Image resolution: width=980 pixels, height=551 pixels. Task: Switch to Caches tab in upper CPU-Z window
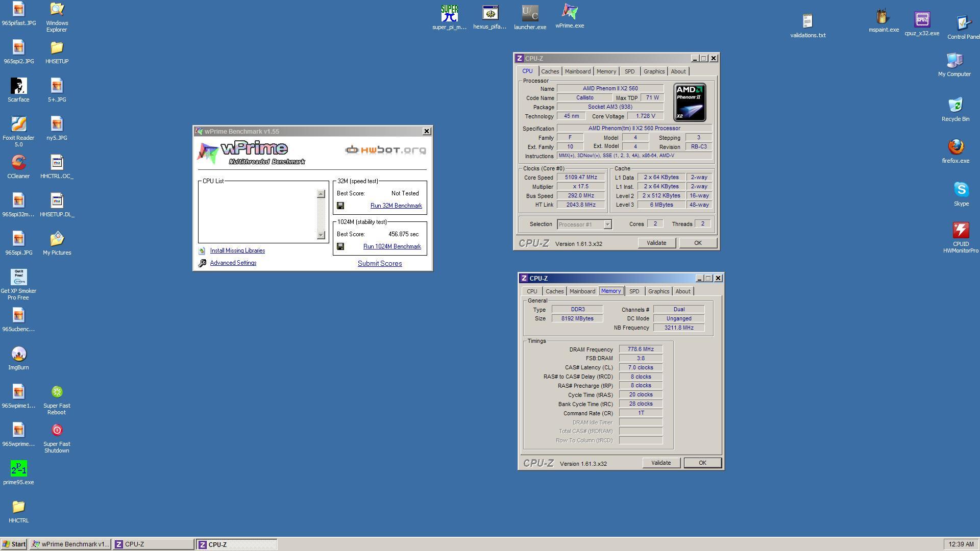tap(550, 71)
